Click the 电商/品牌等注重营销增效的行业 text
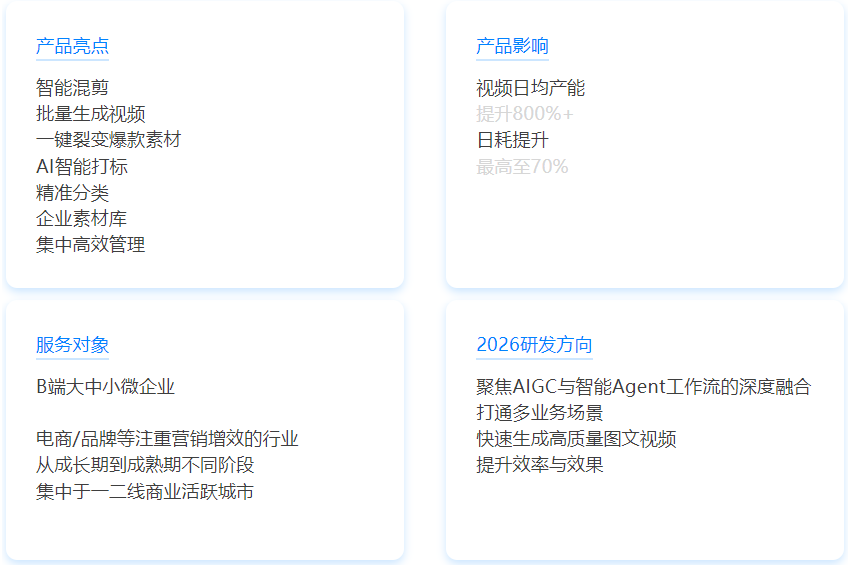This screenshot has width=850, height=565. tap(167, 439)
